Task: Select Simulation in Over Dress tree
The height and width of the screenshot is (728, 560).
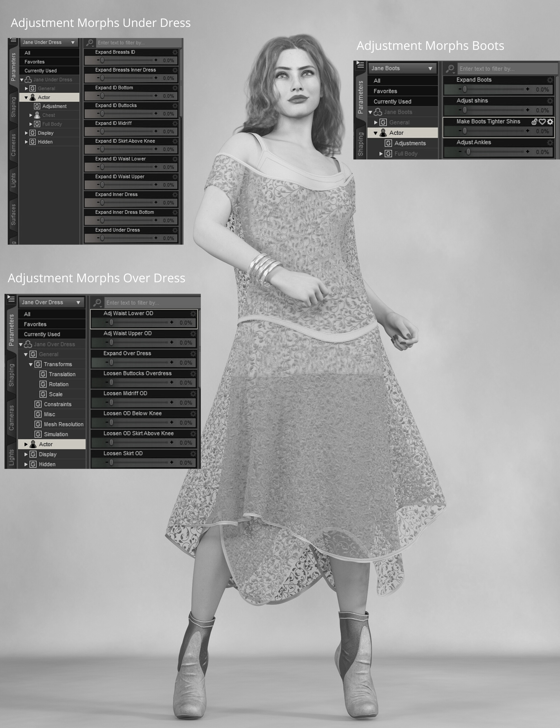Action: click(x=56, y=434)
